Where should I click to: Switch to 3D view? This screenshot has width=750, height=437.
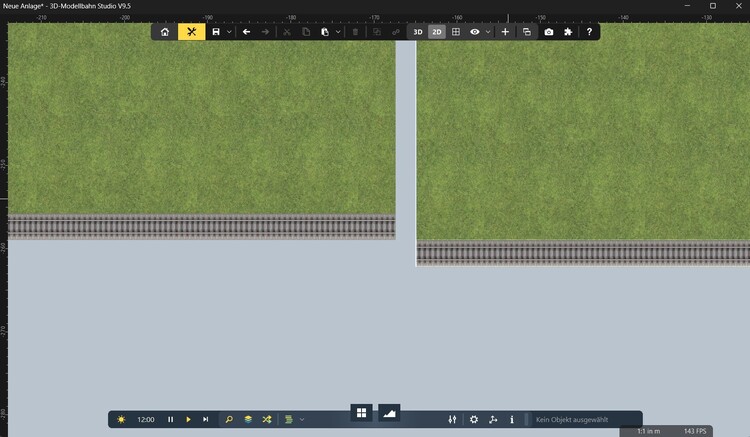pyautogui.click(x=418, y=32)
